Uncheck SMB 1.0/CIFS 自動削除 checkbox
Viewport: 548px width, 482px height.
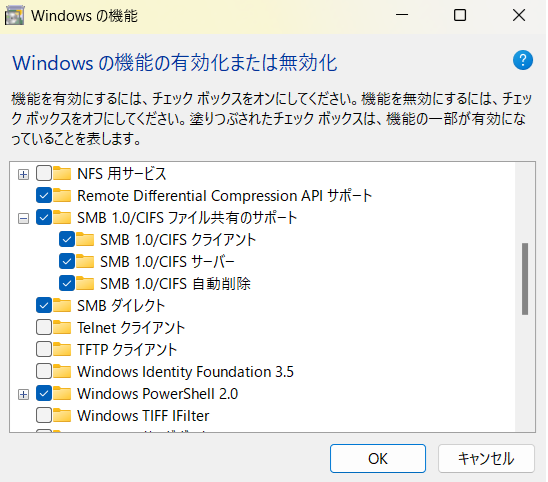click(67, 283)
